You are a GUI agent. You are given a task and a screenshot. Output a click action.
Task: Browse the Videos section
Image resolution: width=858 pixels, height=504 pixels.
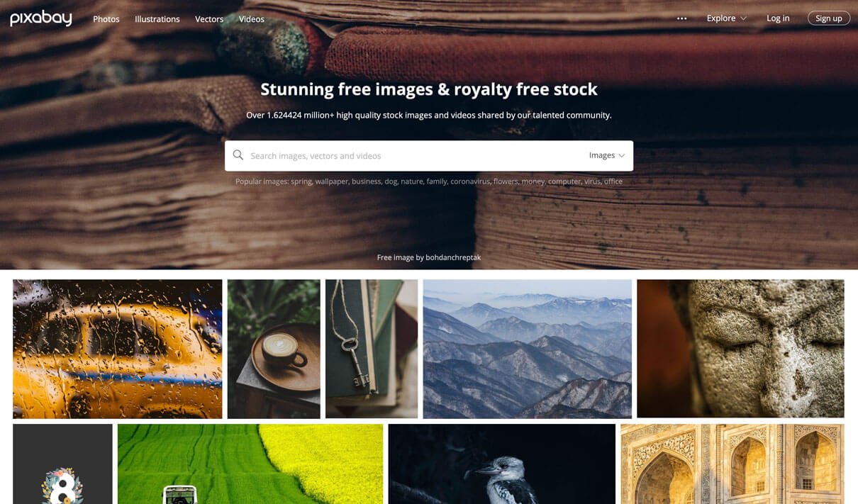[252, 19]
